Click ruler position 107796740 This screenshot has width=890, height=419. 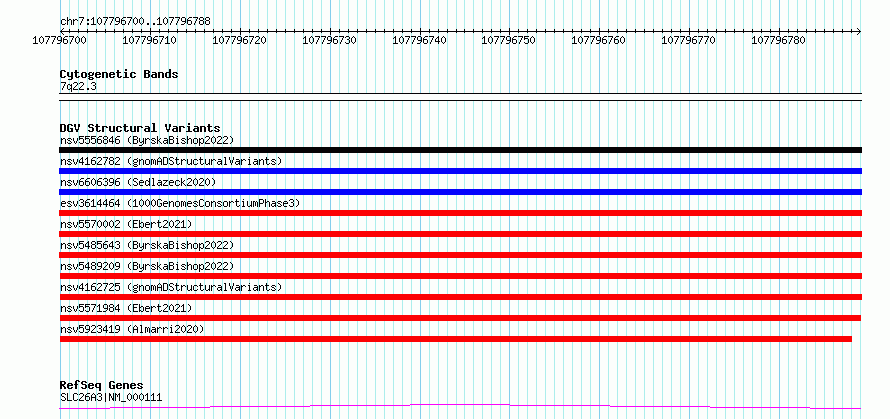click(x=419, y=40)
